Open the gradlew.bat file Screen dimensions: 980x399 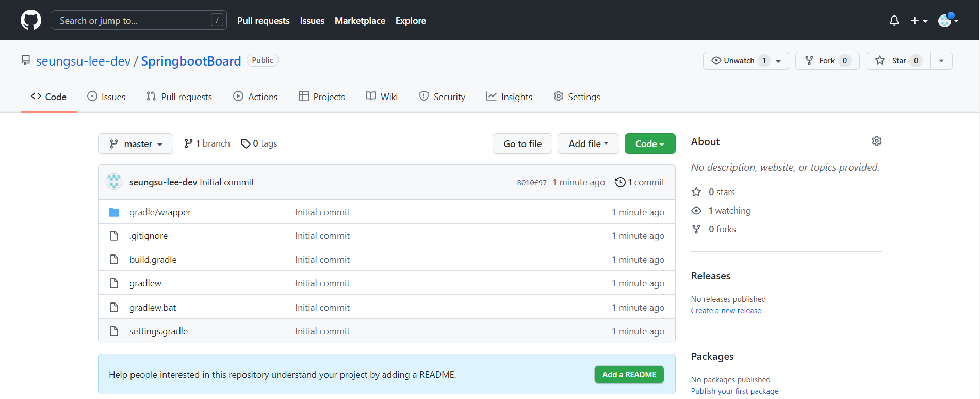[x=153, y=308]
